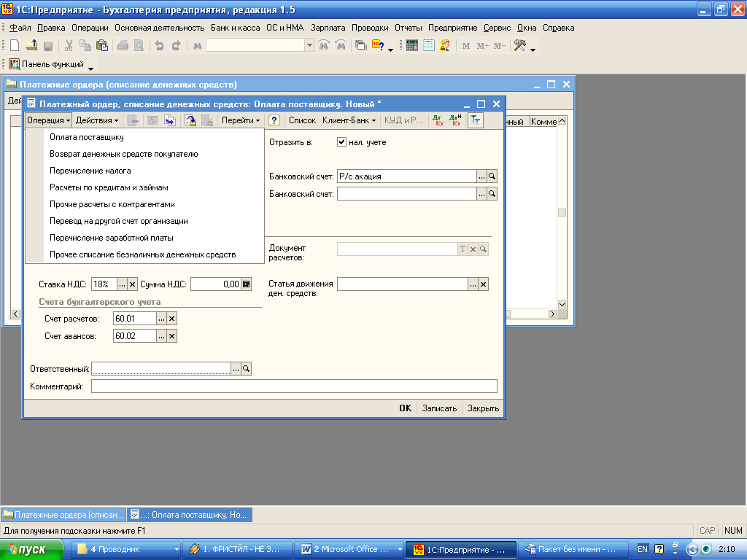Click the New document icon in main toolbar

pos(15,46)
